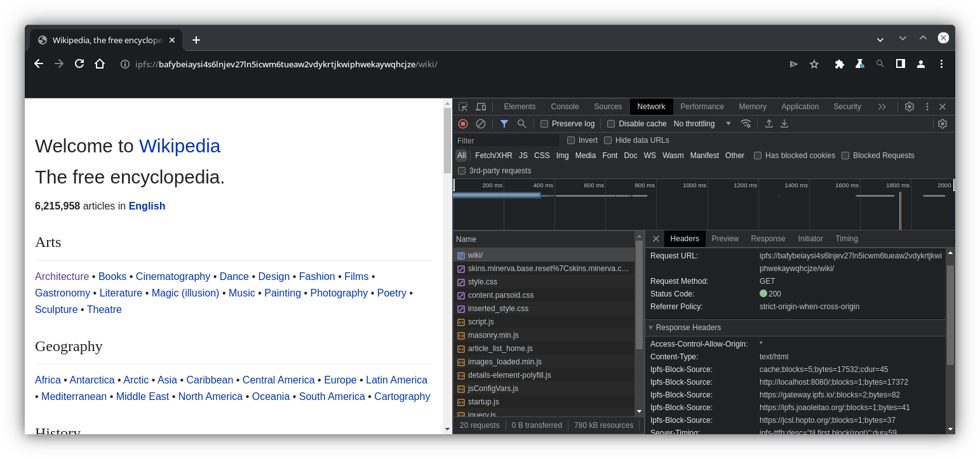The height and width of the screenshot is (459, 980).
Task: Check Hide data URLs
Action: point(608,140)
